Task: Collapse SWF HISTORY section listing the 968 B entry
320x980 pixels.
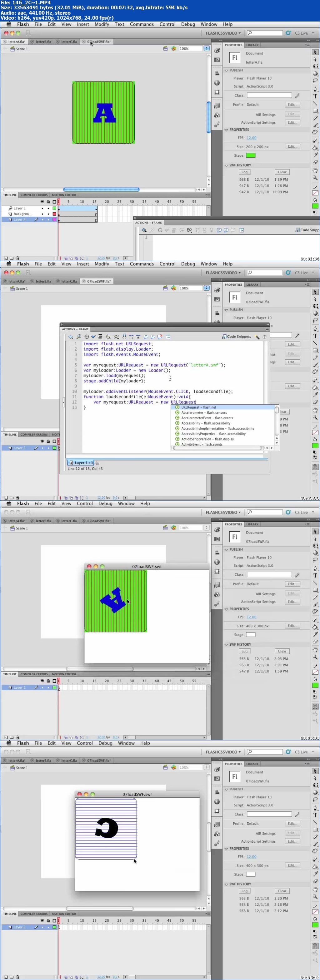Action: 226,165
